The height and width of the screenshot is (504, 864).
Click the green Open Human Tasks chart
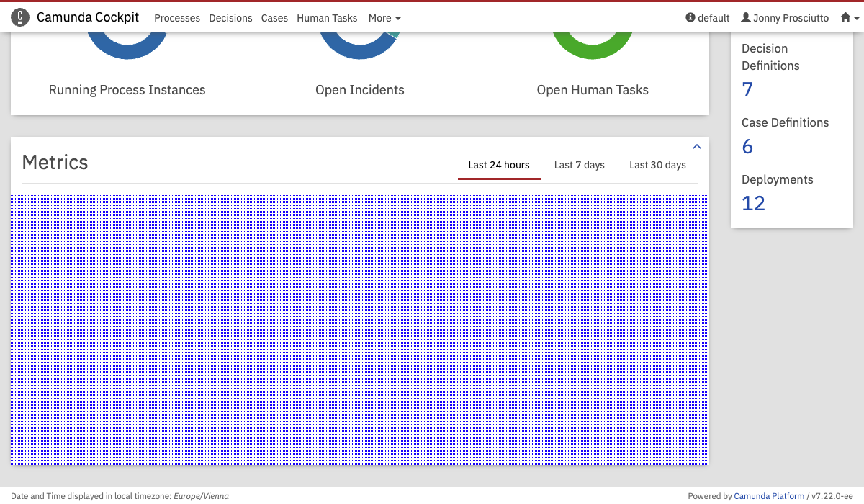(x=593, y=48)
